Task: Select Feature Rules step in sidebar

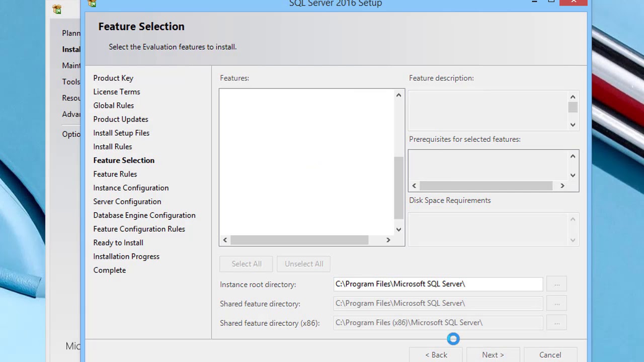Action: [115, 174]
